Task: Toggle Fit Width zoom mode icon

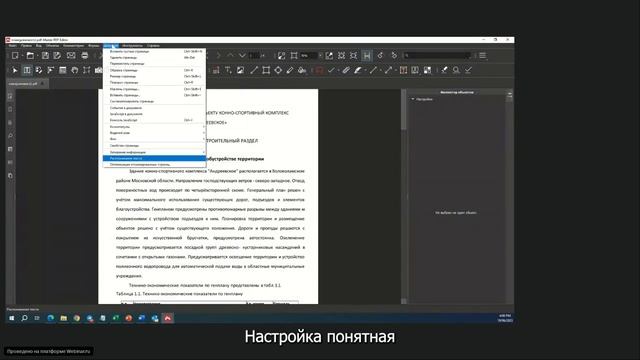Action: [367, 56]
